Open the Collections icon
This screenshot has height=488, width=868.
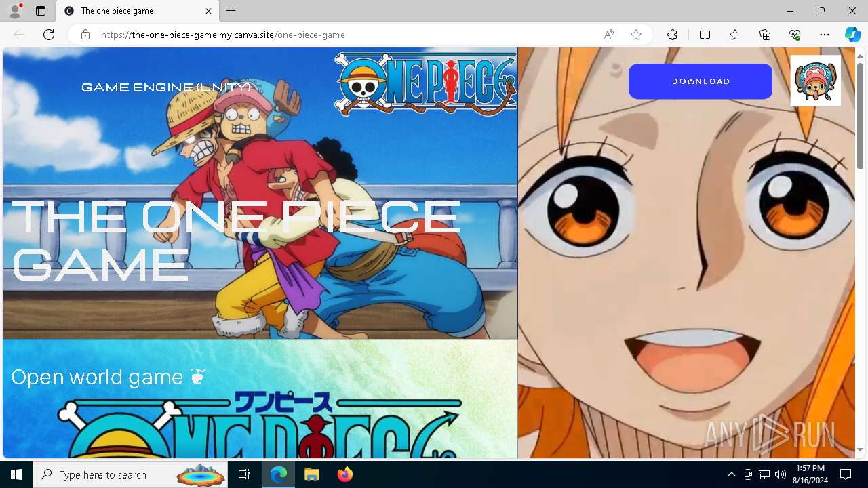(765, 35)
